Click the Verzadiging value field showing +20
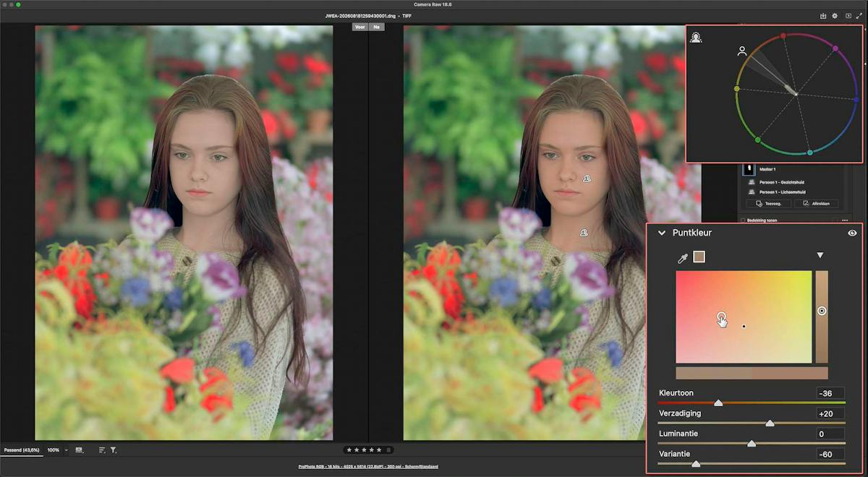This screenshot has height=477, width=868. tap(830, 413)
